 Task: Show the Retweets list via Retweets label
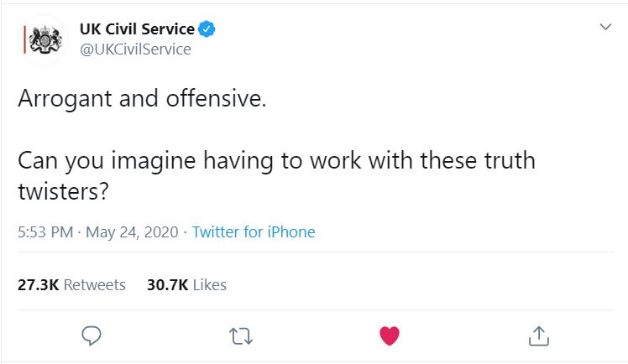[95, 284]
